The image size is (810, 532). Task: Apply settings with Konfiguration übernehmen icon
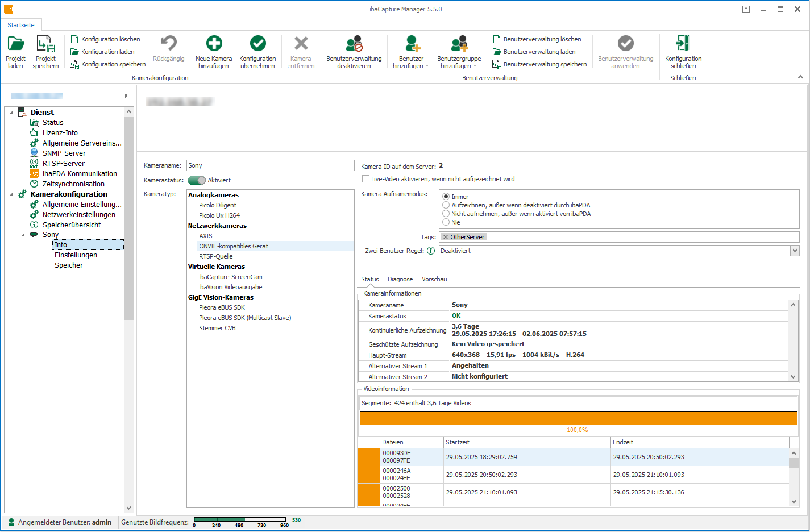257,44
